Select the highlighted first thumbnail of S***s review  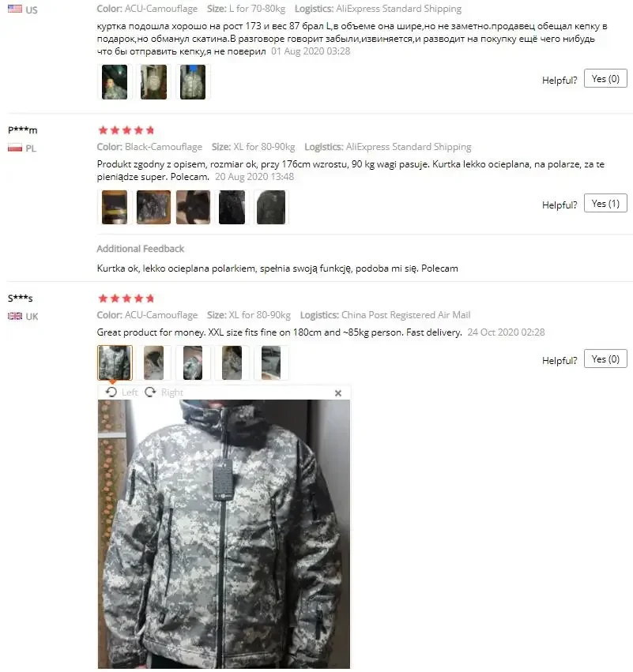(x=115, y=362)
